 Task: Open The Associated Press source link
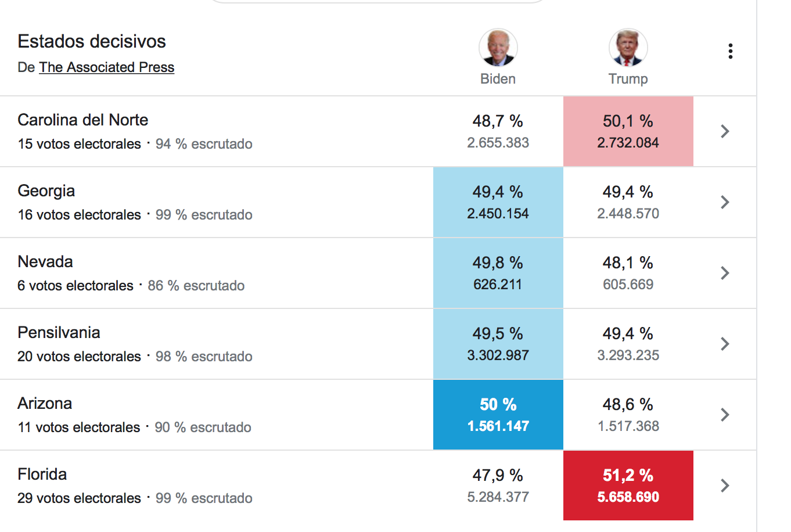click(107, 67)
